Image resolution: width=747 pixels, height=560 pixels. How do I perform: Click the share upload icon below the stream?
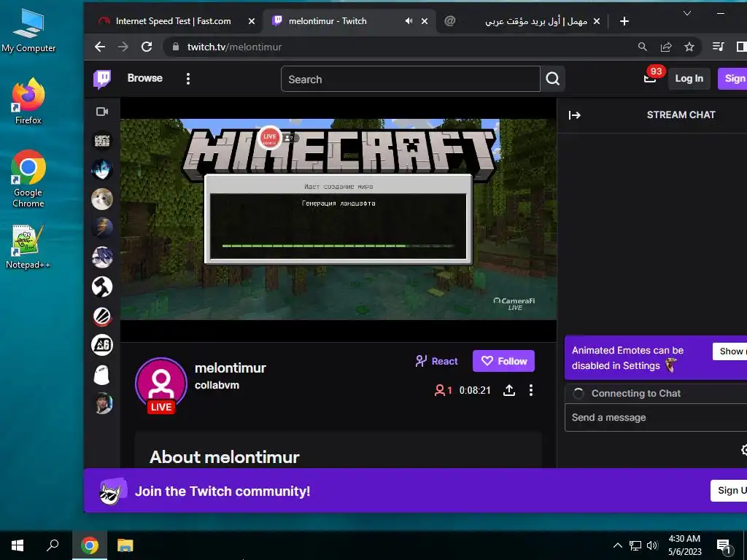(x=508, y=391)
